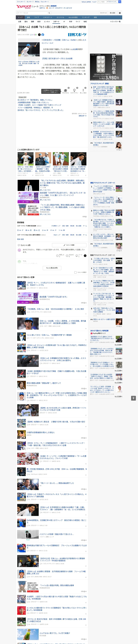Image resolution: width=138 pixels, height=644 pixels.
Task: Click the うーん reaction icon
Action: [77, 256]
